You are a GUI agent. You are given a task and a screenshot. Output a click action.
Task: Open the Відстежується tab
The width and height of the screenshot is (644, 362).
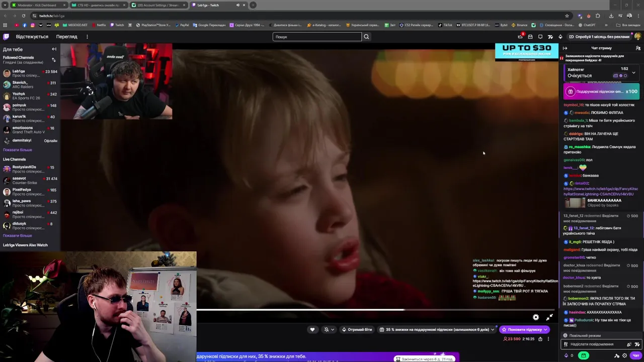(32, 37)
